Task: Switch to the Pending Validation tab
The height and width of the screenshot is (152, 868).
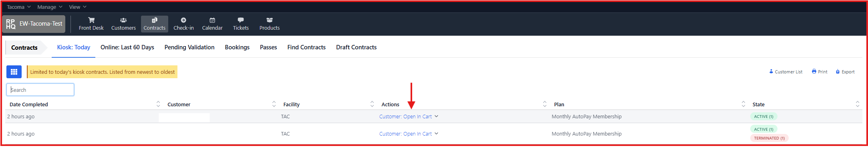Action: pyautogui.click(x=189, y=47)
